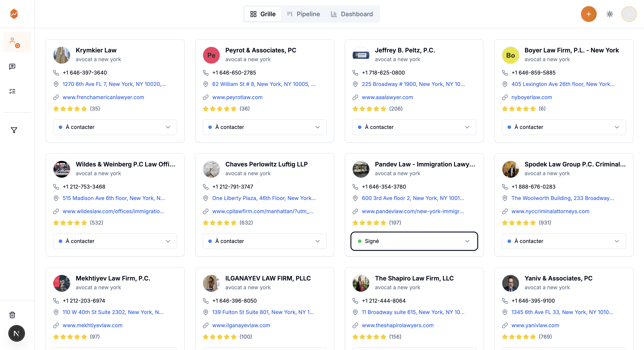Screen dimensions: 644x350
Task: Click Pandev Law star rating (197)
Action: point(377,223)
